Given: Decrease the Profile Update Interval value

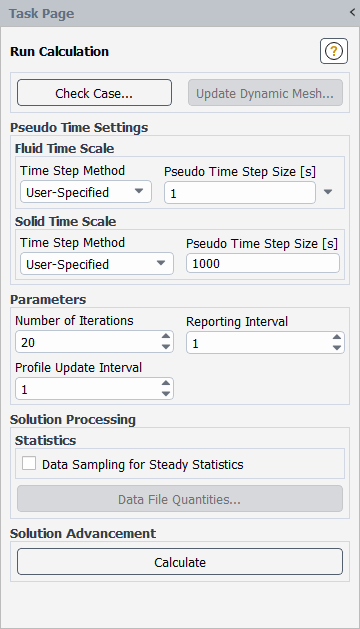Looking at the screenshot, I should (166, 394).
